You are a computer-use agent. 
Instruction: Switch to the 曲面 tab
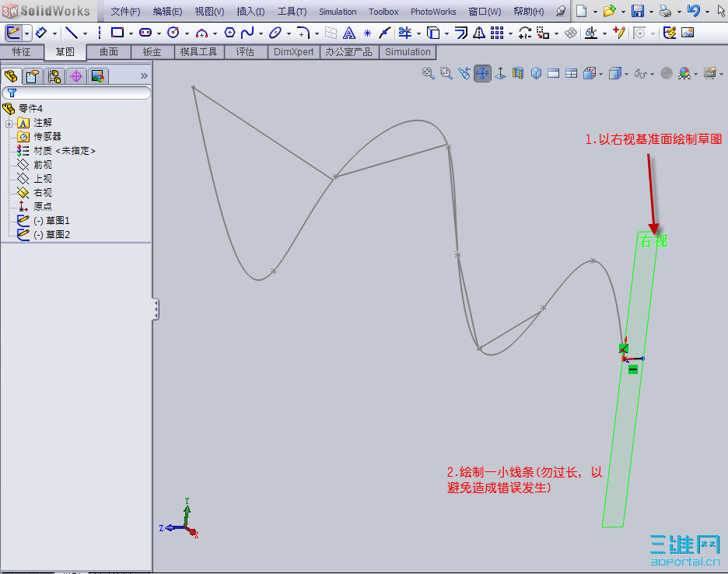[x=109, y=52]
